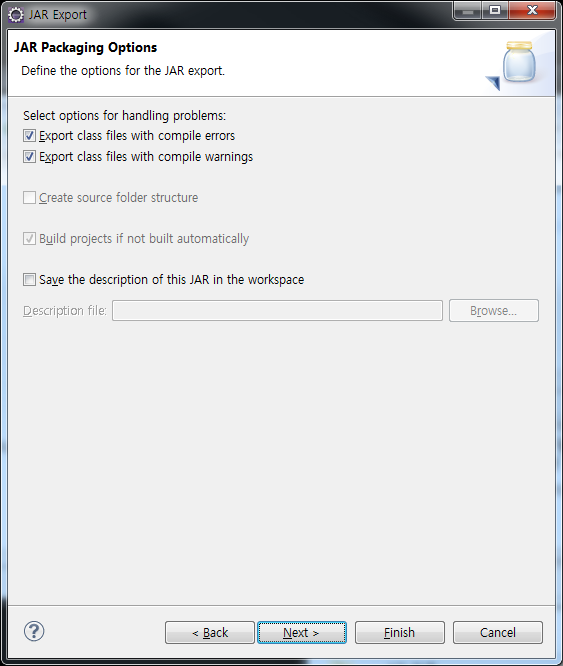The width and height of the screenshot is (563, 666).
Task: Click the JAR Packaging Options heading
Action: (85, 47)
